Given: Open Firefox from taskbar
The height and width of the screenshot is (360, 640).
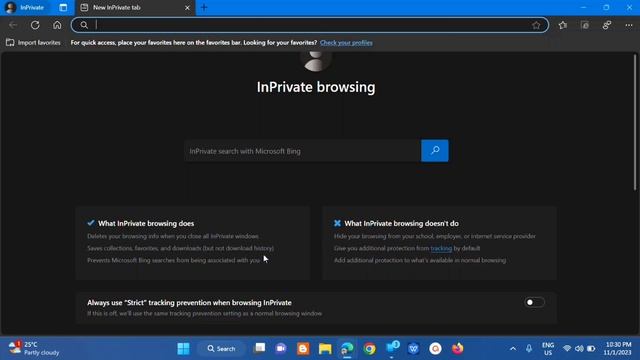Looking at the screenshot, I should [458, 349].
